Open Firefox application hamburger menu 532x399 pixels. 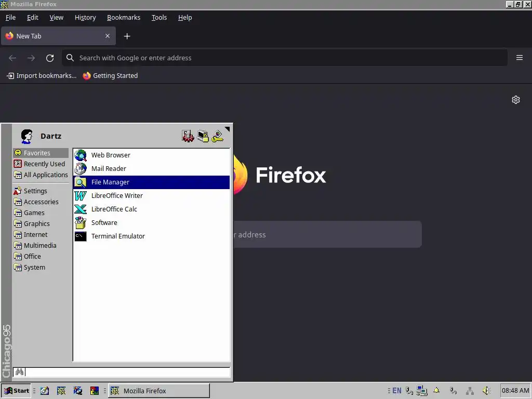click(520, 58)
